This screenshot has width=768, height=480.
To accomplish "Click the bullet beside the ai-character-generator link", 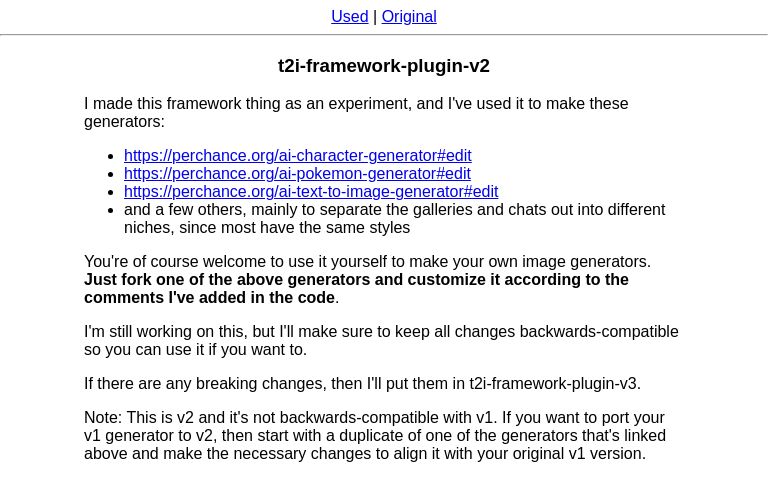I will [x=110, y=156].
